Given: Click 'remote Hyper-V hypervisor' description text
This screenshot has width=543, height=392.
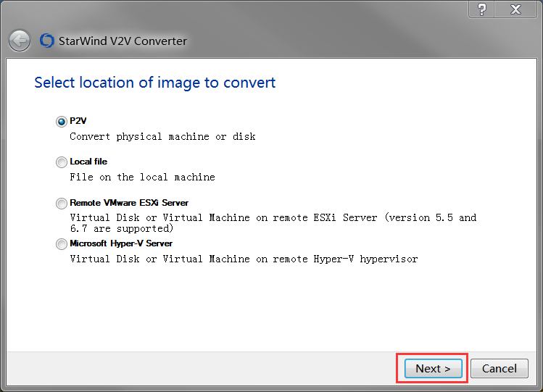Looking at the screenshot, I should 345,259.
